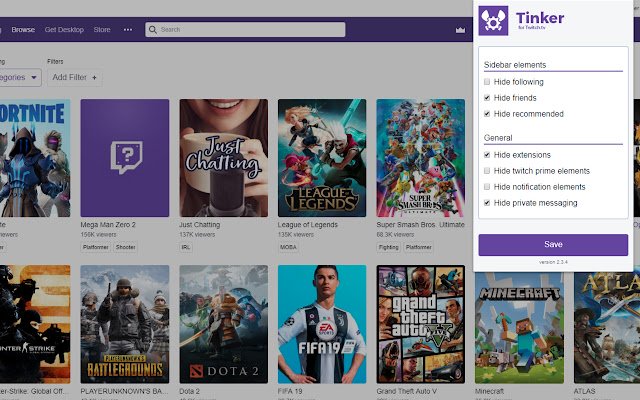The image size is (640, 400).
Task: Click the '68.3K viewers' text
Action: click(x=395, y=235)
